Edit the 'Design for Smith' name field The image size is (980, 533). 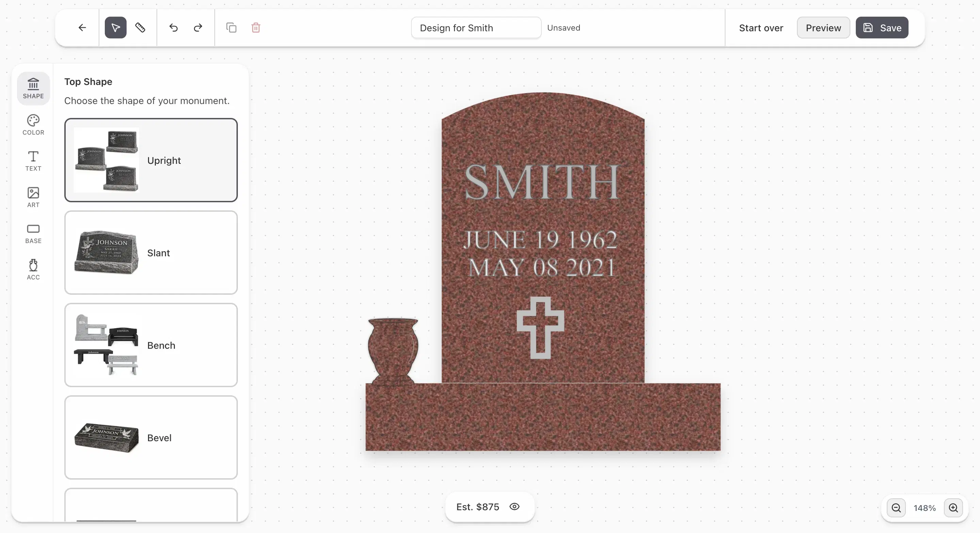point(476,28)
